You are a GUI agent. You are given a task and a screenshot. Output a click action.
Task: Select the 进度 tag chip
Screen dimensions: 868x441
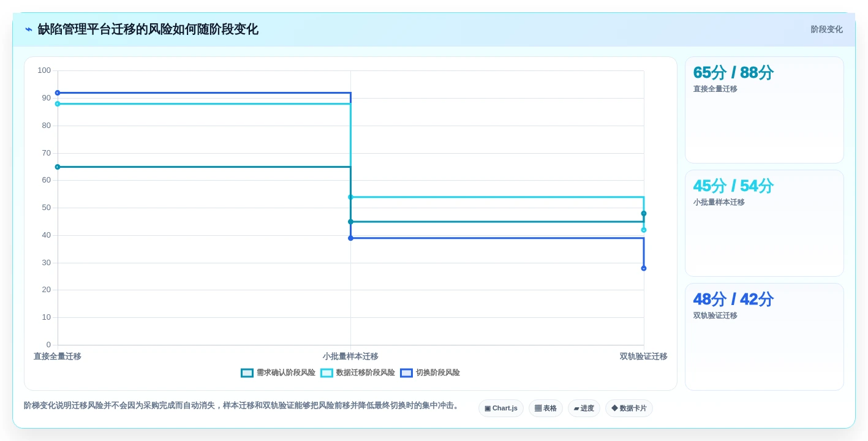point(584,408)
